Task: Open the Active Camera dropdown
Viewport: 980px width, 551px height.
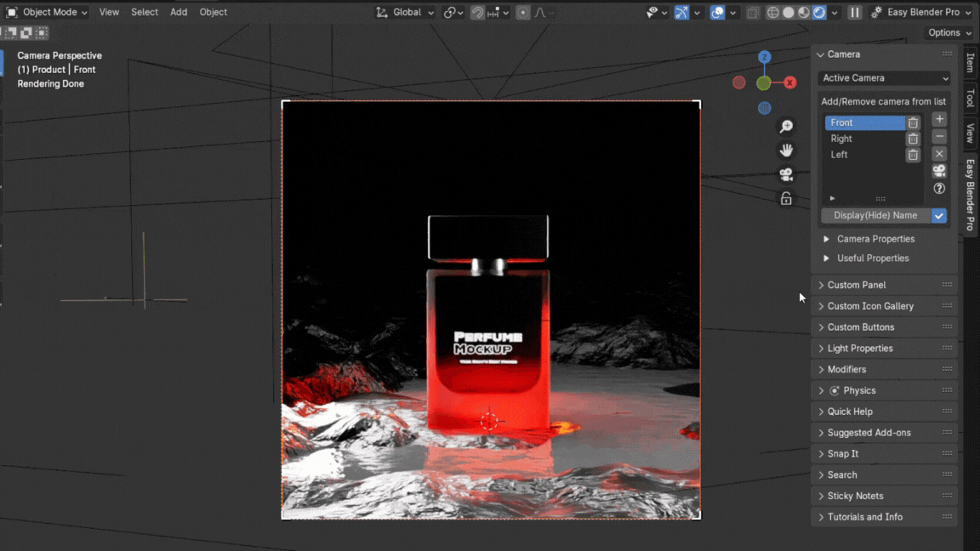Action: tap(885, 78)
